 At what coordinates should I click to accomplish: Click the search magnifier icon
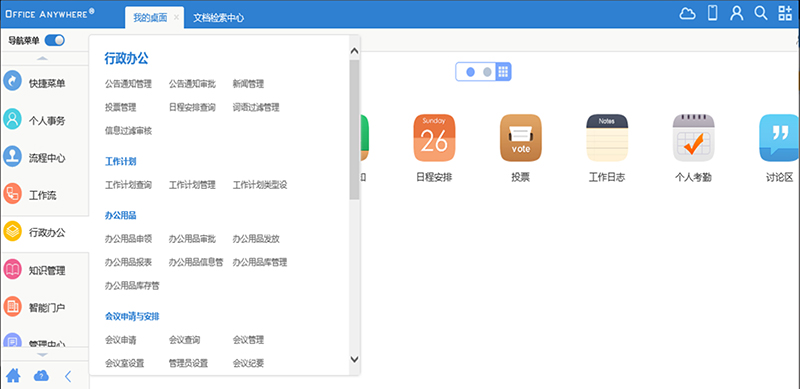[761, 13]
